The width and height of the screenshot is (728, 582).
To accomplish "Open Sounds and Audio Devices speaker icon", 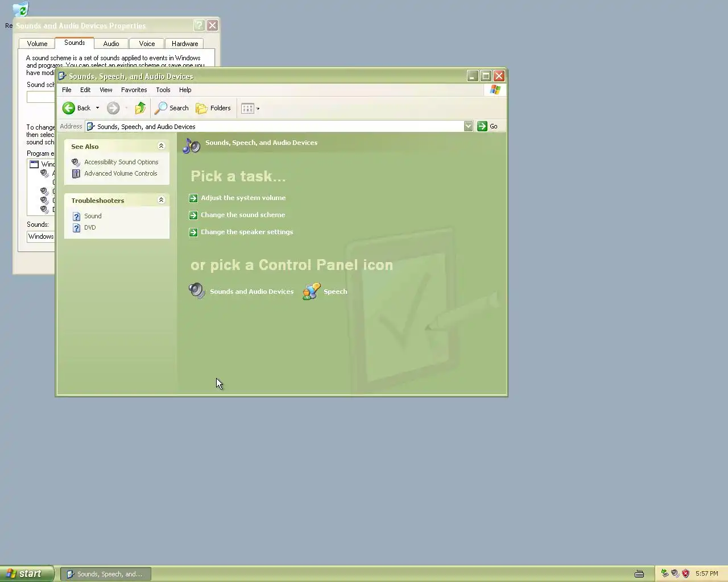I will tap(197, 291).
